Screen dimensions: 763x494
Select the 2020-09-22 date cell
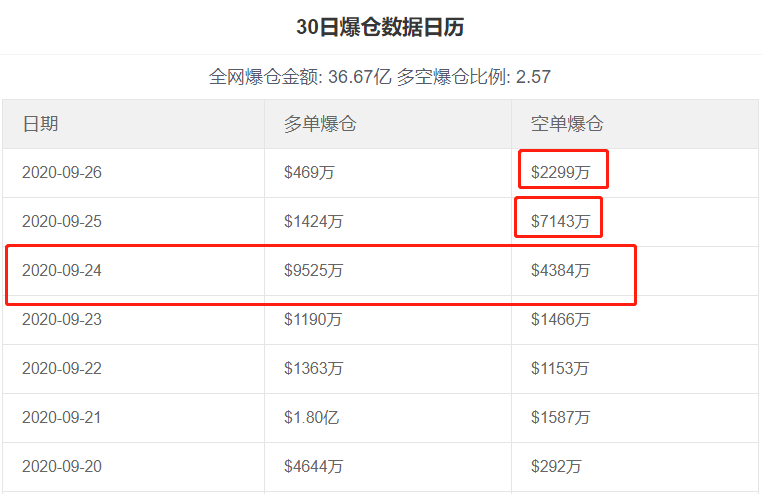pos(62,368)
